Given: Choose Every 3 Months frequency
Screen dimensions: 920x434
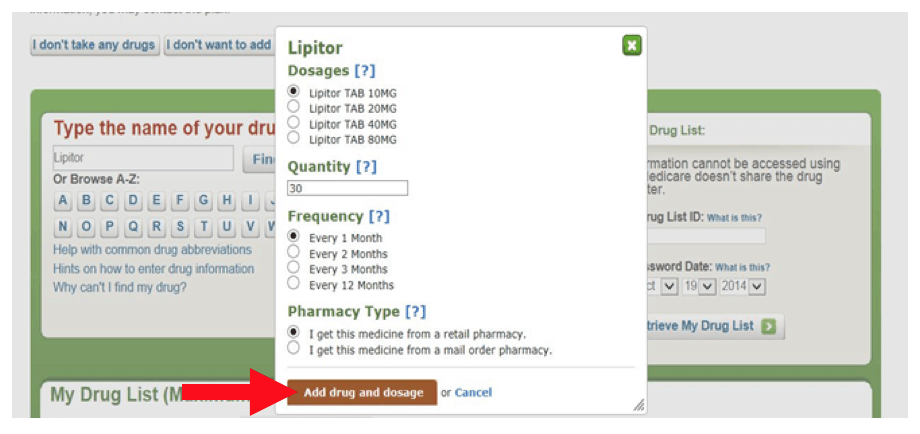Looking at the screenshot, I should [294, 268].
